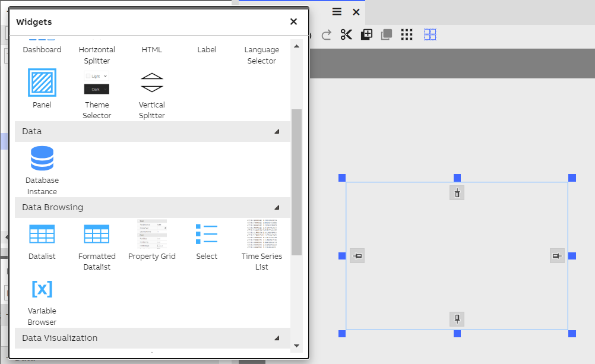This screenshot has height=364, width=595.
Task: Select the Property Grid widget
Action: coord(151,233)
